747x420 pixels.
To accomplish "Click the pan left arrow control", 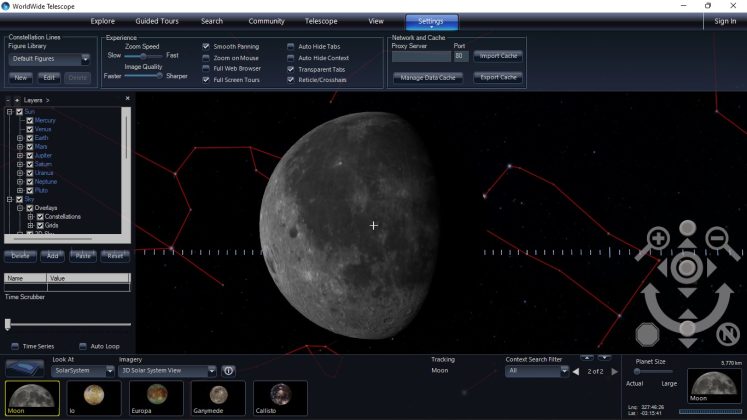I will [663, 268].
